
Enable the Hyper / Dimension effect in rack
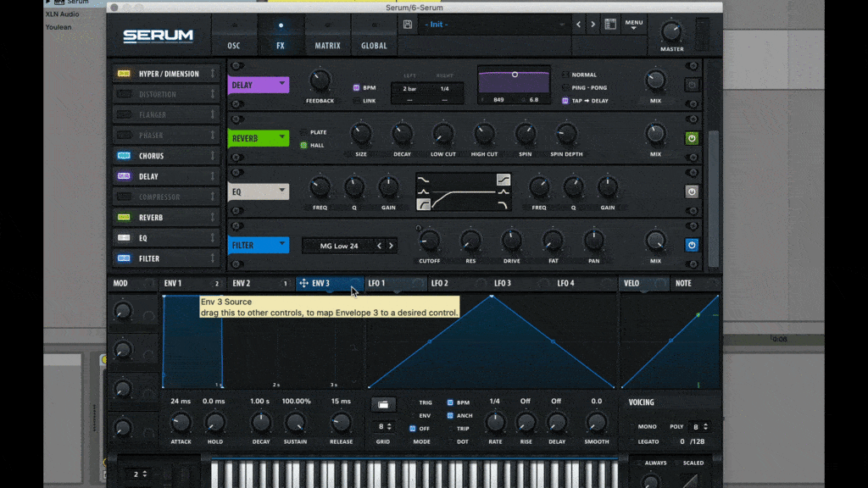124,74
